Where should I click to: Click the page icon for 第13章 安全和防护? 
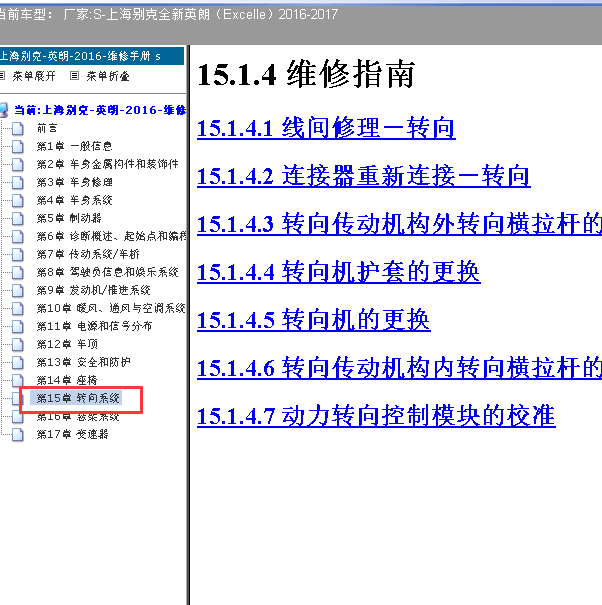coord(18,362)
